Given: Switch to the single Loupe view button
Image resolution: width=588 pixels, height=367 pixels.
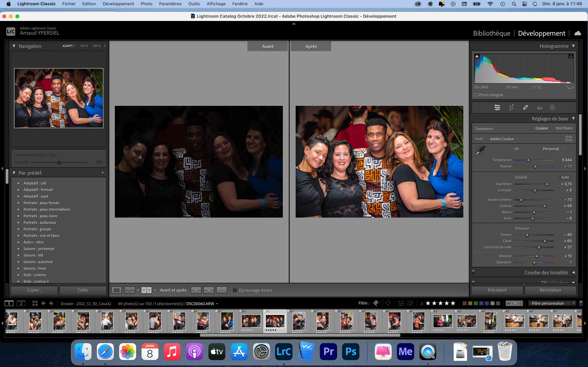Looking at the screenshot, I should click(x=117, y=290).
